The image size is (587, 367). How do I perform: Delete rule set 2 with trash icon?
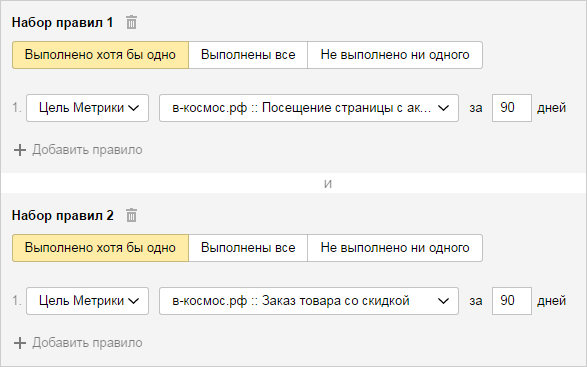tap(131, 215)
